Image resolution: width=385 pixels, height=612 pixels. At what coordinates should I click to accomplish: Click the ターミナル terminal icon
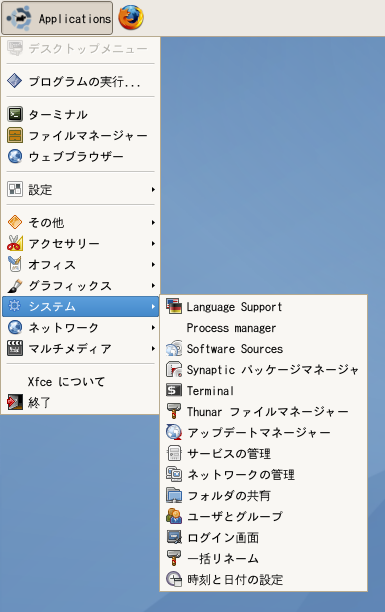point(15,114)
